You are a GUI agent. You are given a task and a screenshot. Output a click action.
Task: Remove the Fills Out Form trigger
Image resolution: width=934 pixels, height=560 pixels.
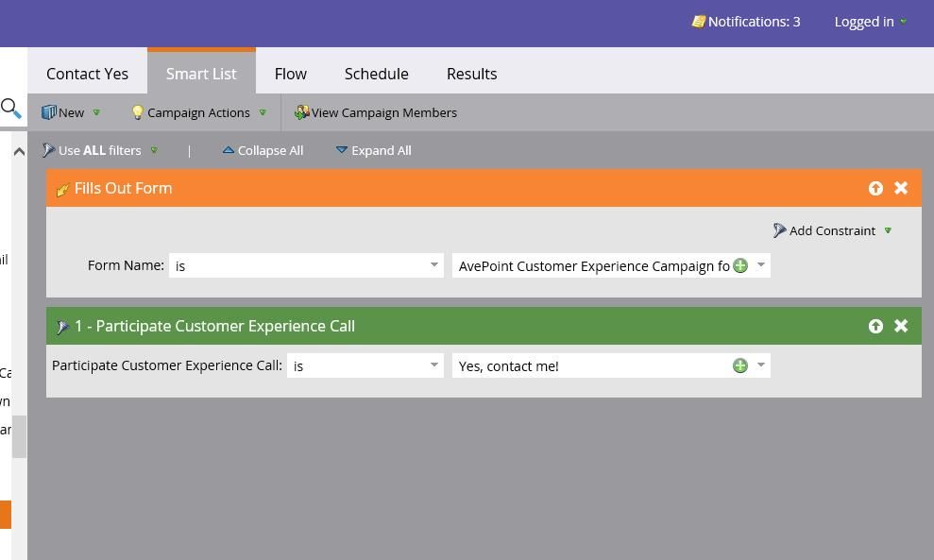tap(901, 188)
